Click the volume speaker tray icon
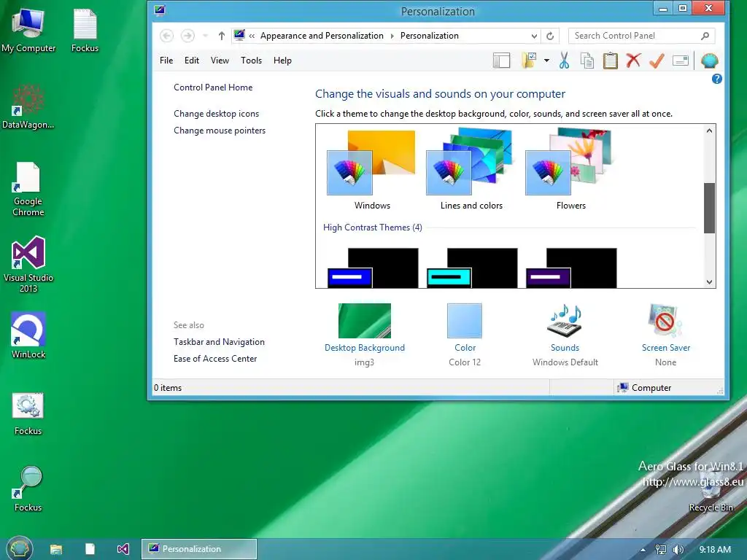This screenshot has height=560, width=747. pos(678,550)
